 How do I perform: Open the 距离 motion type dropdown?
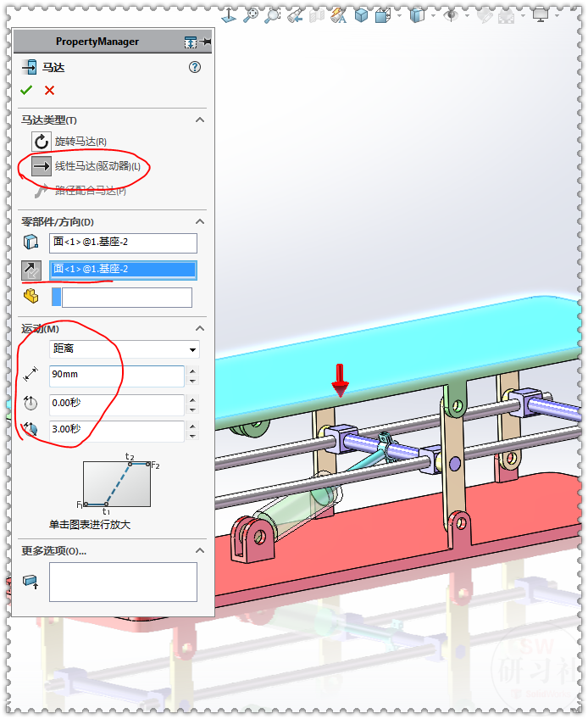click(x=125, y=349)
